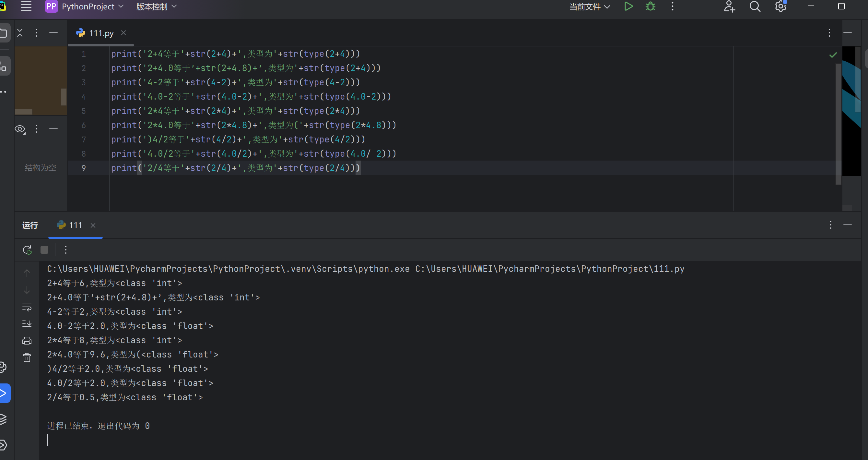Open the main hamburger menu

tap(26, 6)
